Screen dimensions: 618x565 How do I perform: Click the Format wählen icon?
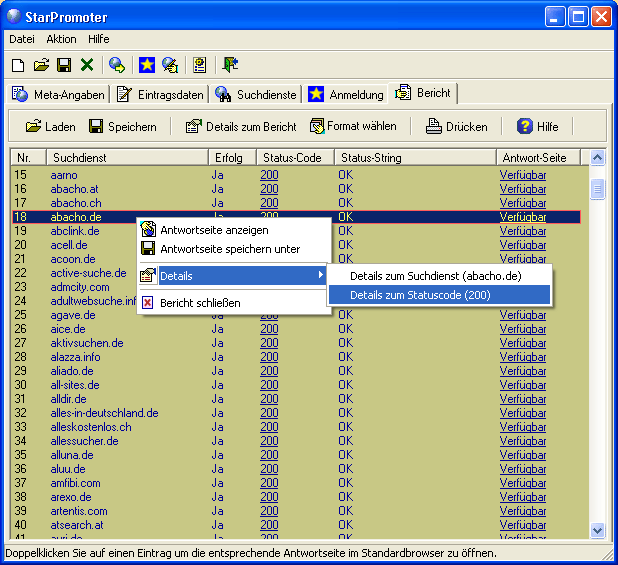(x=316, y=126)
